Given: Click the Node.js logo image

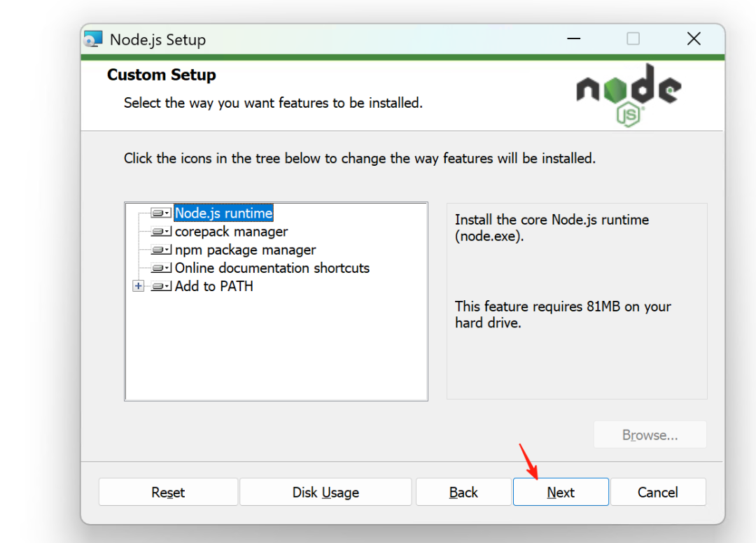Looking at the screenshot, I should (x=629, y=95).
